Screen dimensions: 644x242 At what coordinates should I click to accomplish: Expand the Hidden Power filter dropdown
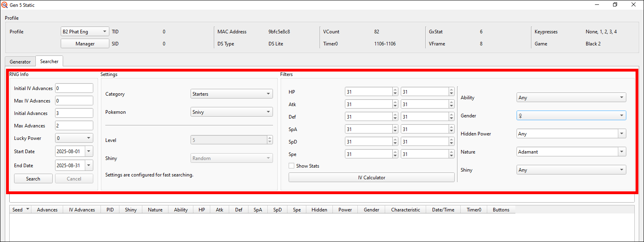click(622, 133)
